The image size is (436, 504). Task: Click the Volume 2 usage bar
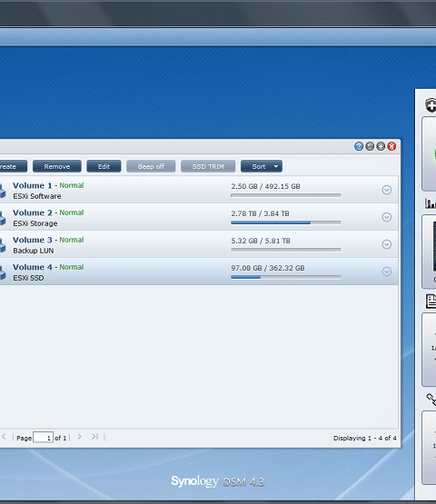click(286, 222)
